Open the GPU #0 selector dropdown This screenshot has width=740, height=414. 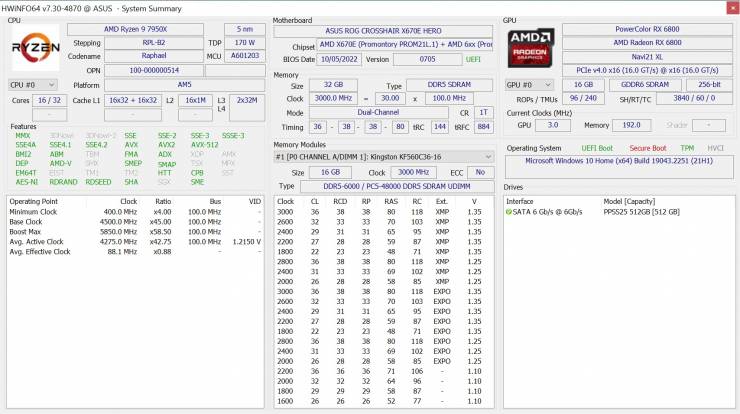(x=529, y=85)
